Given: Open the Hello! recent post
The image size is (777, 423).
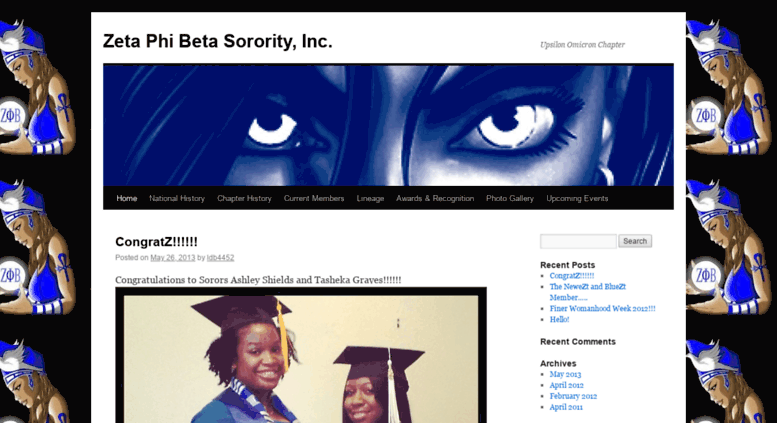Looking at the screenshot, I should (x=559, y=319).
